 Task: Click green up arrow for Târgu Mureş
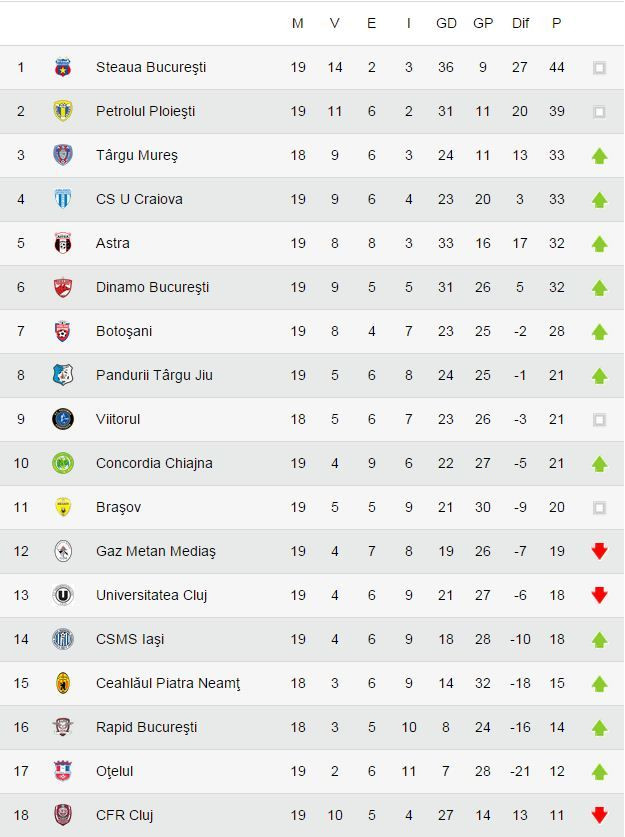[x=599, y=155]
